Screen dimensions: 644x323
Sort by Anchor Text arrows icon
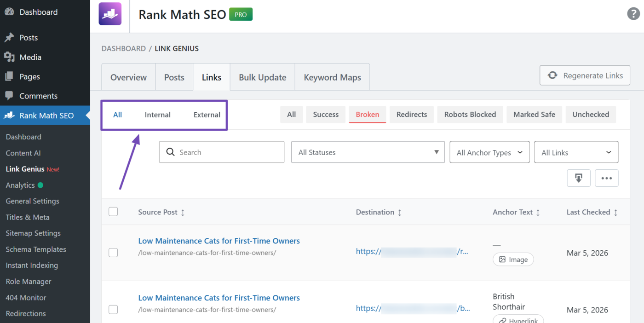[x=538, y=213]
